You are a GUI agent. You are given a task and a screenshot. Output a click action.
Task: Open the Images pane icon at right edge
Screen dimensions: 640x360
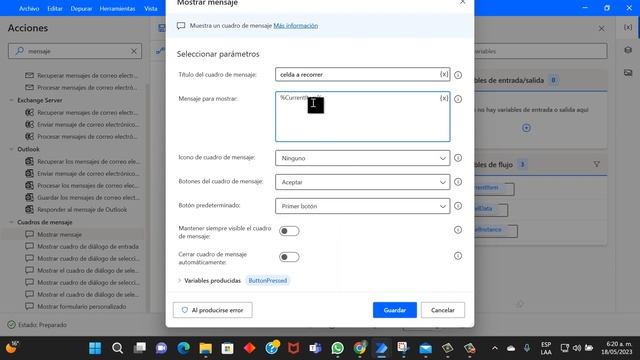coord(628,73)
